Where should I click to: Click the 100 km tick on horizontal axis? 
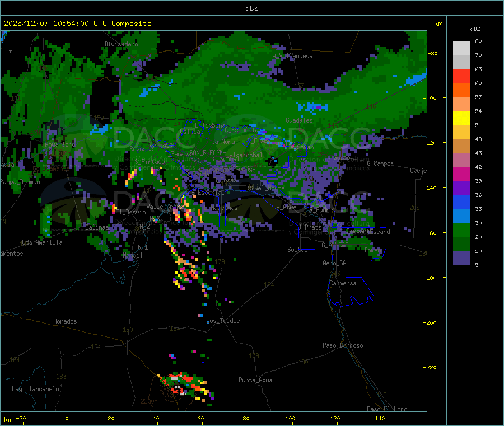click(x=290, y=418)
